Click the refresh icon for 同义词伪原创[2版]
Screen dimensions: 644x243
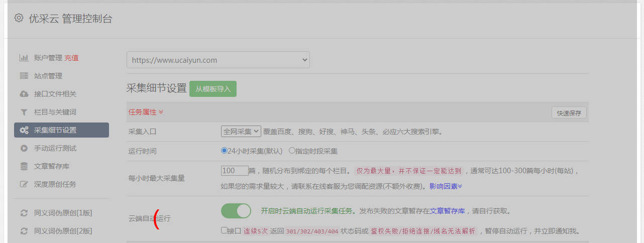(24, 231)
